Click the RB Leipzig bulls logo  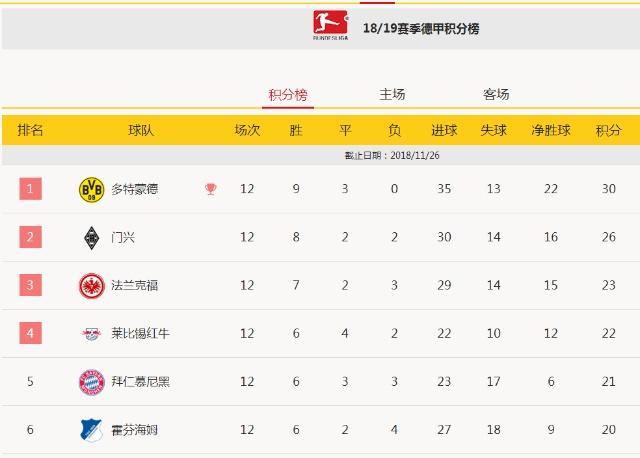point(91,334)
